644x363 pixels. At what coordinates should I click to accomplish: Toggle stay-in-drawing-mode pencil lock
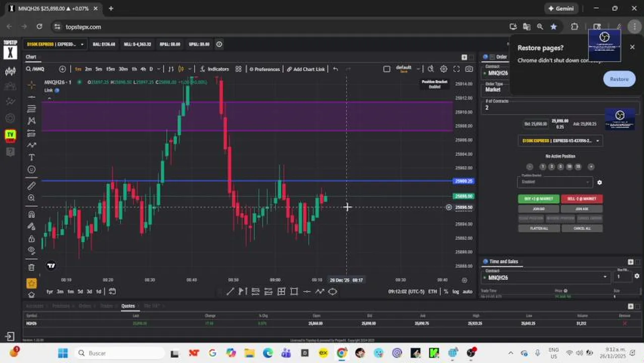[x=32, y=226]
